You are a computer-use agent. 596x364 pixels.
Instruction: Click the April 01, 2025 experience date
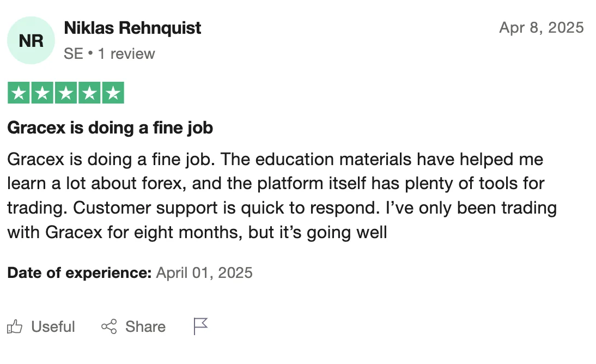[x=204, y=272]
